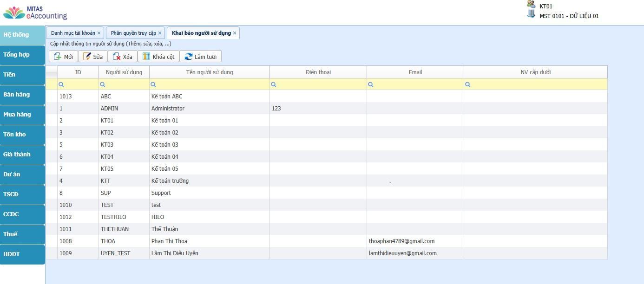Click MST 0101 - DỮ LIỆU 01 label
Screen dimensions: 644x284
tap(569, 16)
